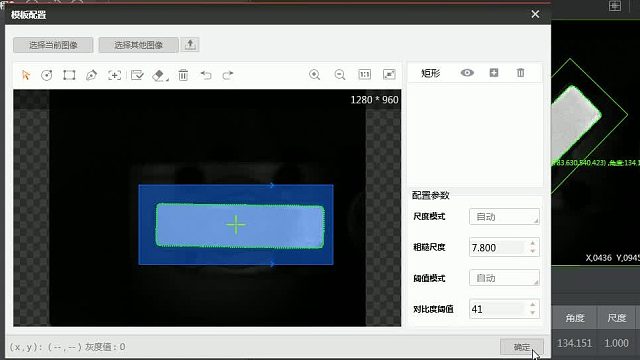Select the eraser tool
Viewport: 640px width, 360px height.
click(160, 75)
